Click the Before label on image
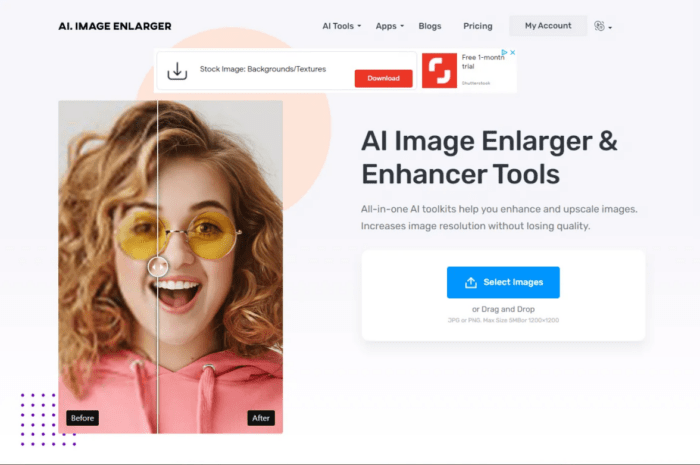Viewport: 700px width, 465px height. [82, 418]
